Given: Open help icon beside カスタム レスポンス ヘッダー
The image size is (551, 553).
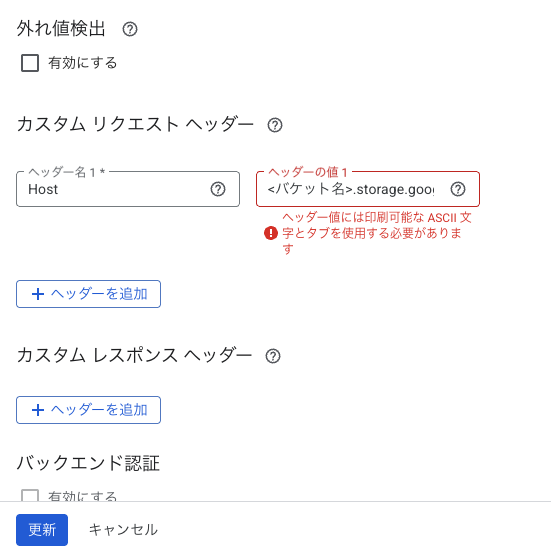Looking at the screenshot, I should 273,356.
